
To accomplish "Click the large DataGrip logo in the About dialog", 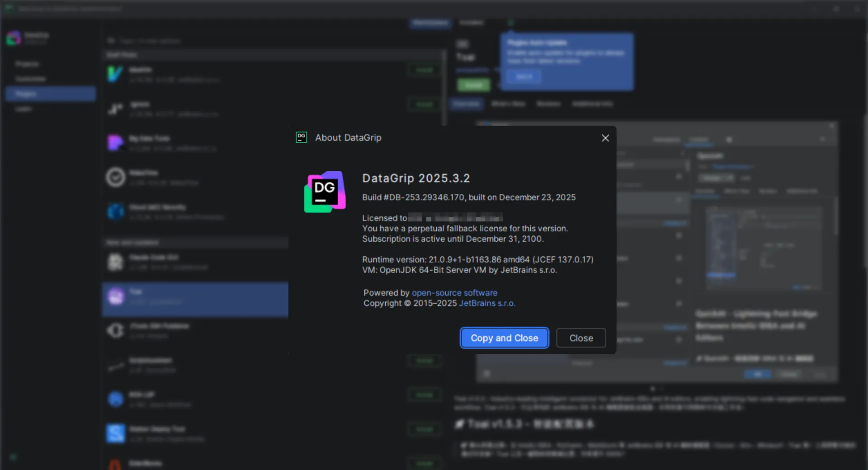I will [325, 192].
